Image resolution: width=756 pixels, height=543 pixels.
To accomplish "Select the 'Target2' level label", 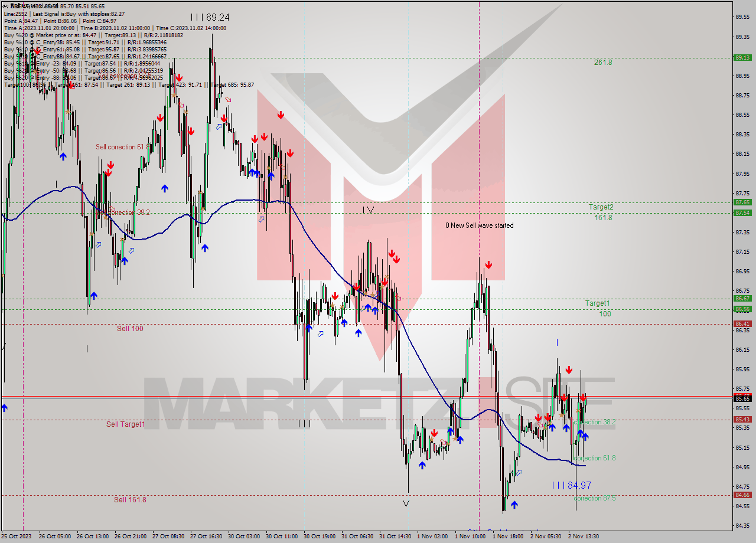I will 601,207.
